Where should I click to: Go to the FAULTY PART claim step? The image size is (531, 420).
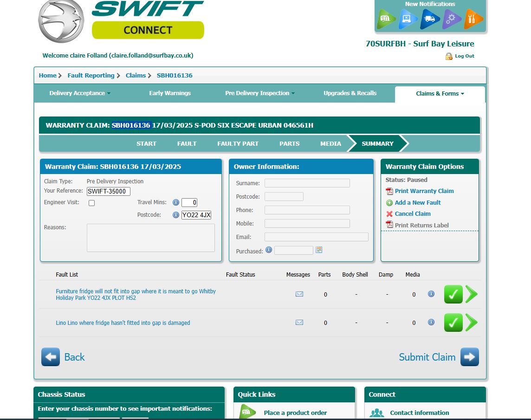coord(238,143)
